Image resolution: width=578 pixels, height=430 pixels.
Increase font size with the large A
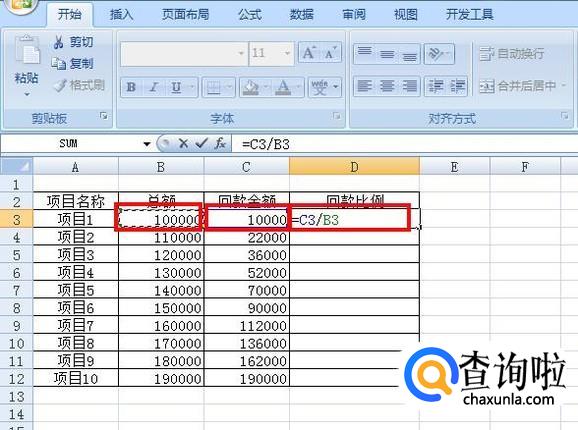coord(309,53)
